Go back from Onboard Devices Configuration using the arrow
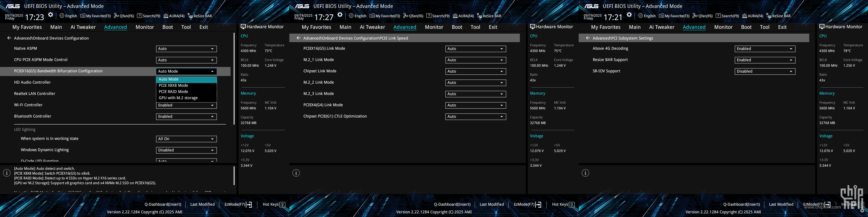This screenshot has width=868, height=217. click(9, 38)
